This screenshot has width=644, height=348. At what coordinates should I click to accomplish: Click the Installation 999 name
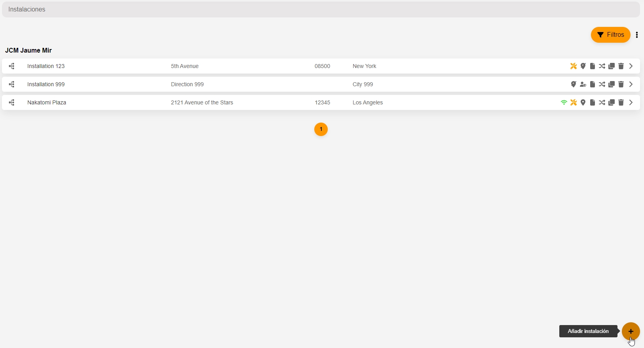pyautogui.click(x=46, y=84)
